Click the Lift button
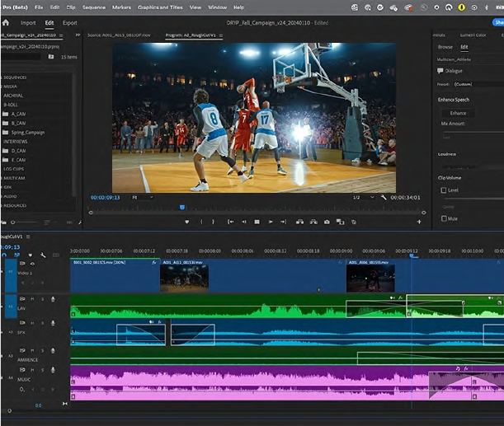This screenshot has width=504, height=426. point(300,222)
